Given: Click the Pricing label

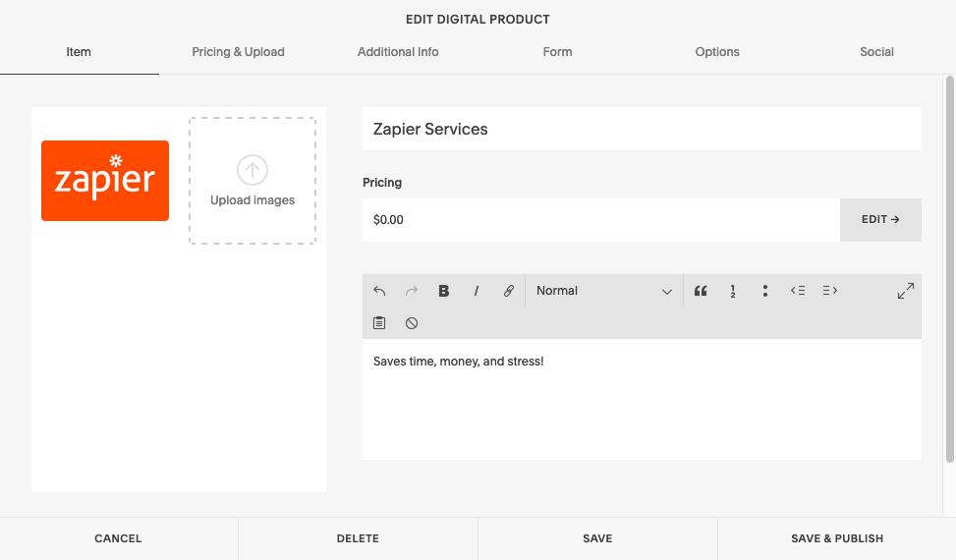Looking at the screenshot, I should [382, 183].
